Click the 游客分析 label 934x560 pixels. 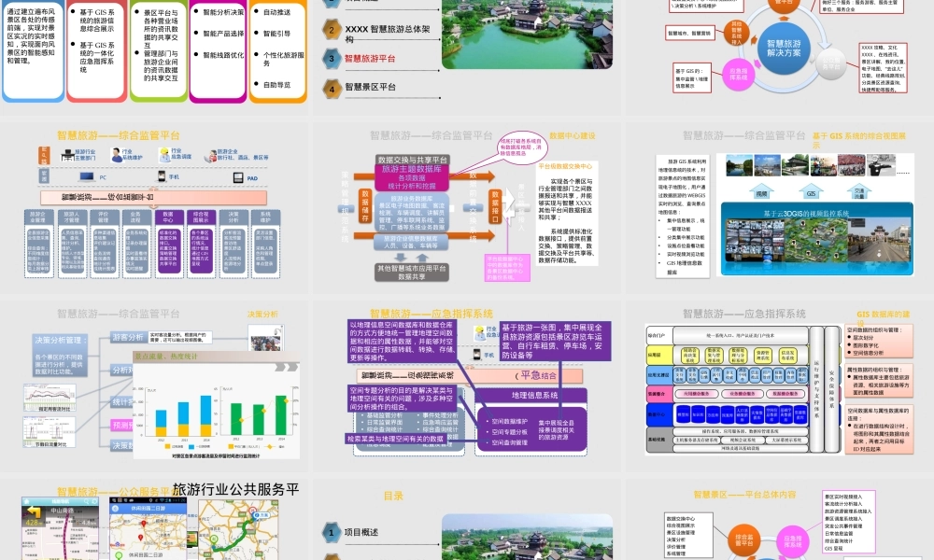(x=128, y=337)
